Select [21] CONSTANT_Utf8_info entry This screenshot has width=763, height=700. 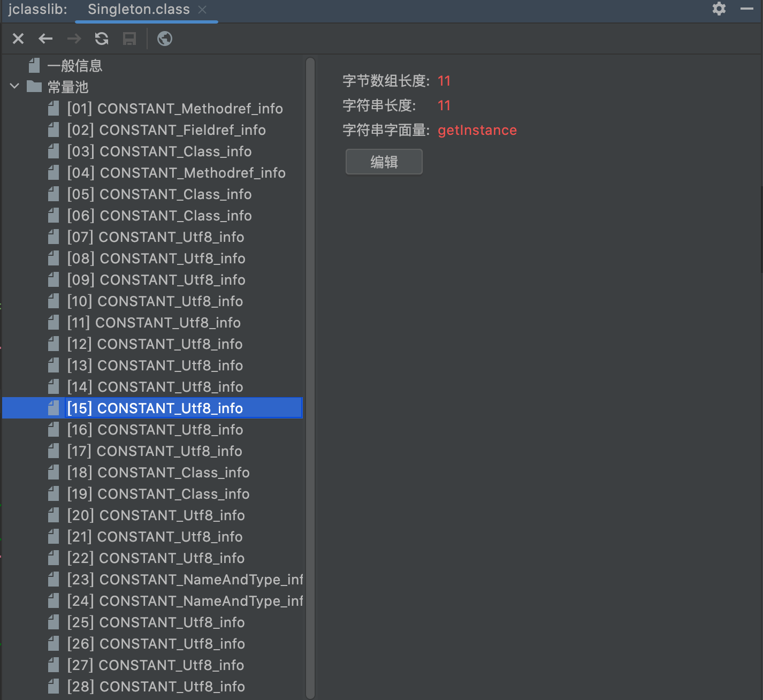pos(155,537)
